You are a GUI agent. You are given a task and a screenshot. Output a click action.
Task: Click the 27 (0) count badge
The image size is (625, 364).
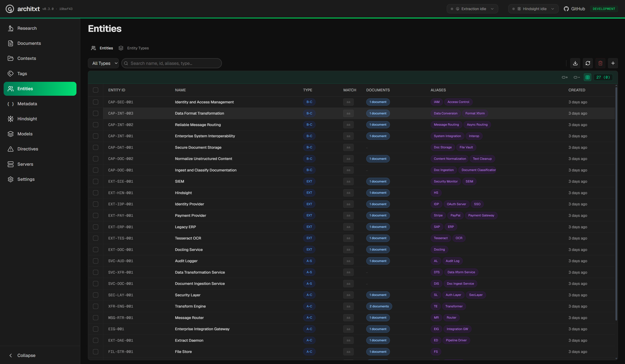click(603, 77)
